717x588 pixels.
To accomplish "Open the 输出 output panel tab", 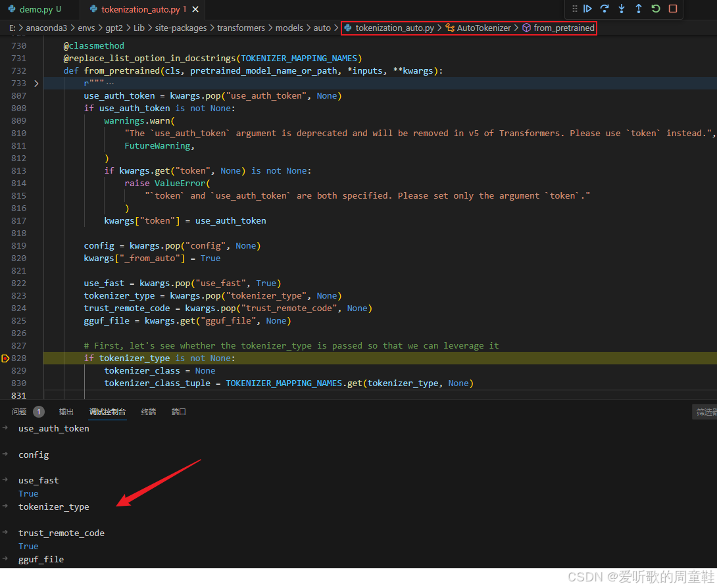I will coord(66,412).
